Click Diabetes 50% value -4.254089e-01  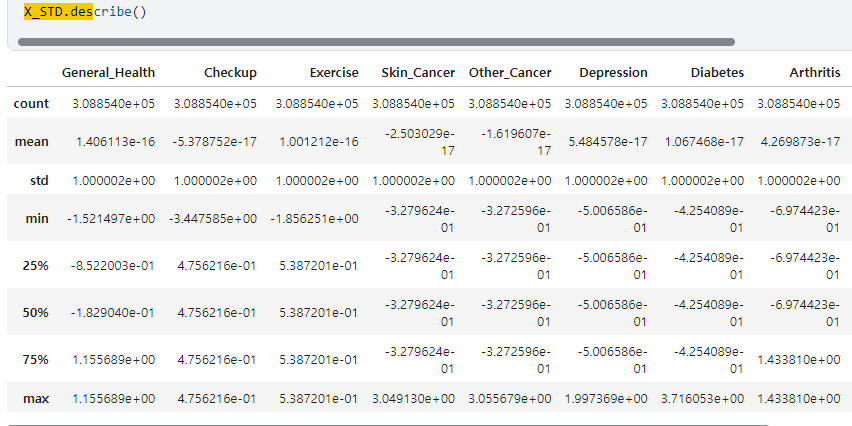[x=709, y=312]
